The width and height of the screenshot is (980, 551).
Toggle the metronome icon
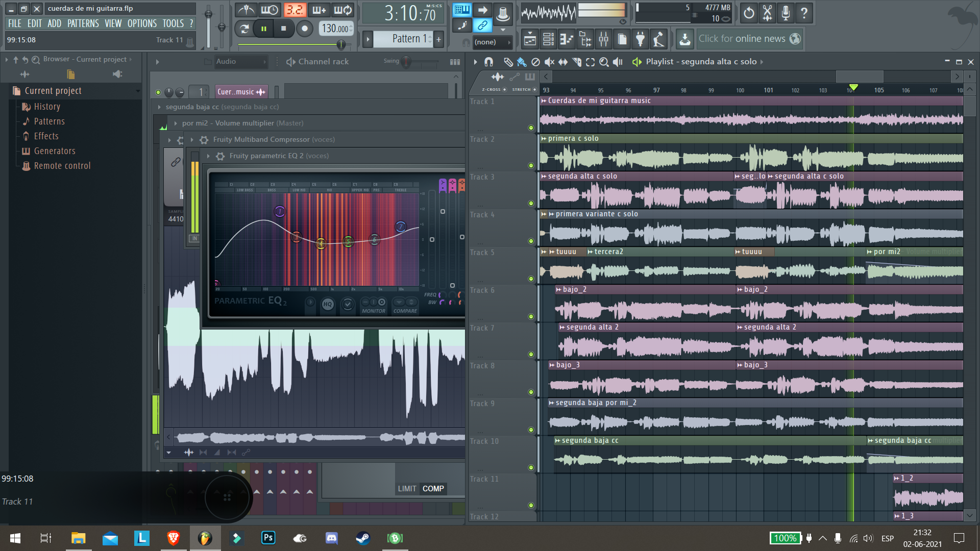pos(246,10)
